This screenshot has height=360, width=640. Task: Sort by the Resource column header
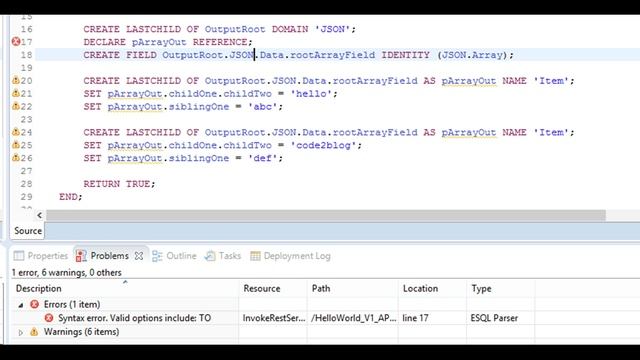click(273, 288)
